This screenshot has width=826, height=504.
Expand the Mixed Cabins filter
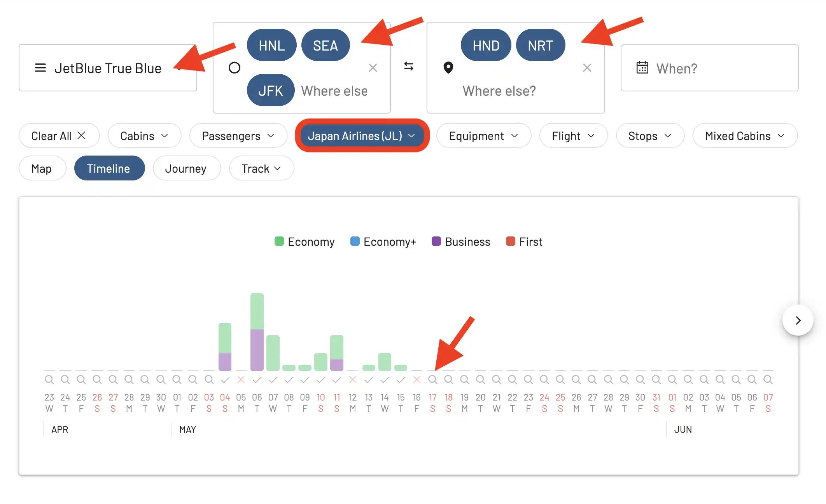(745, 136)
